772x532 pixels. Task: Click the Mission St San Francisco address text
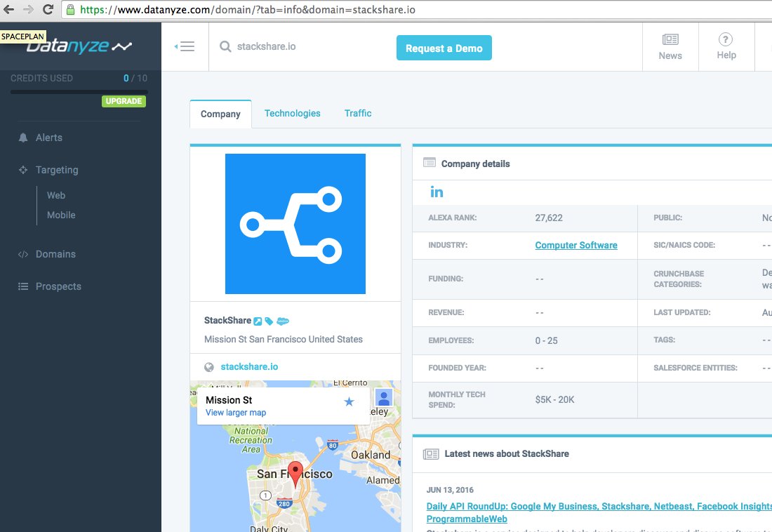(x=284, y=339)
